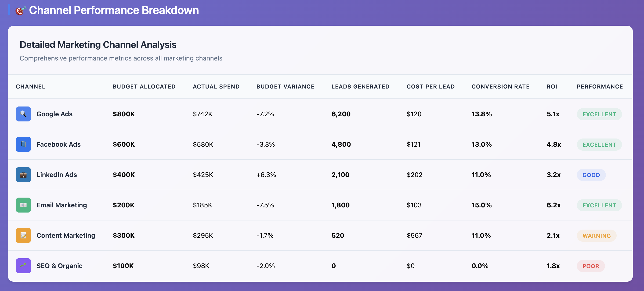This screenshot has height=291, width=644.
Task: Click the $185K actual spend value
Action: click(x=203, y=205)
